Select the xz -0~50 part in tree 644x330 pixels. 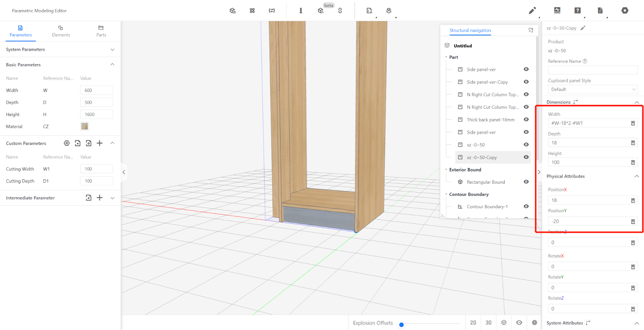pos(476,145)
